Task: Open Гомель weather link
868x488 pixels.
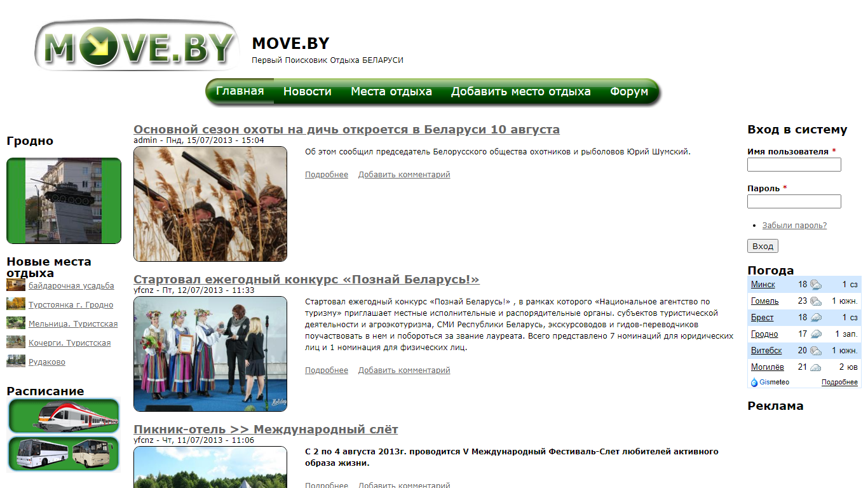Action: tap(764, 301)
